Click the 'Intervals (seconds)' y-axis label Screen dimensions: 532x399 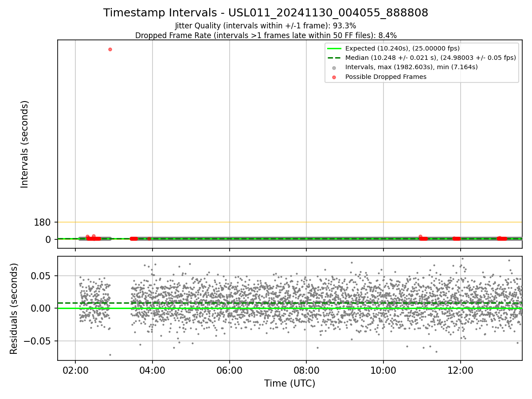[25, 144]
